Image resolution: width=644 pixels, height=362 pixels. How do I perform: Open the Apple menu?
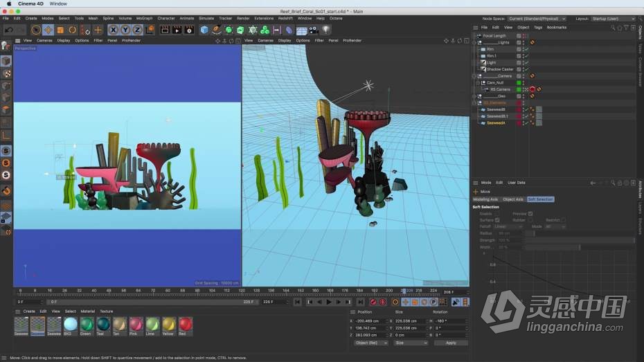8,3
